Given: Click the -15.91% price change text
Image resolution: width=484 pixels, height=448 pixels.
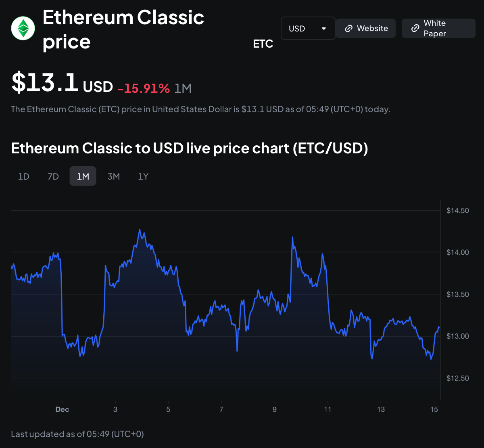Looking at the screenshot, I should tap(144, 88).
